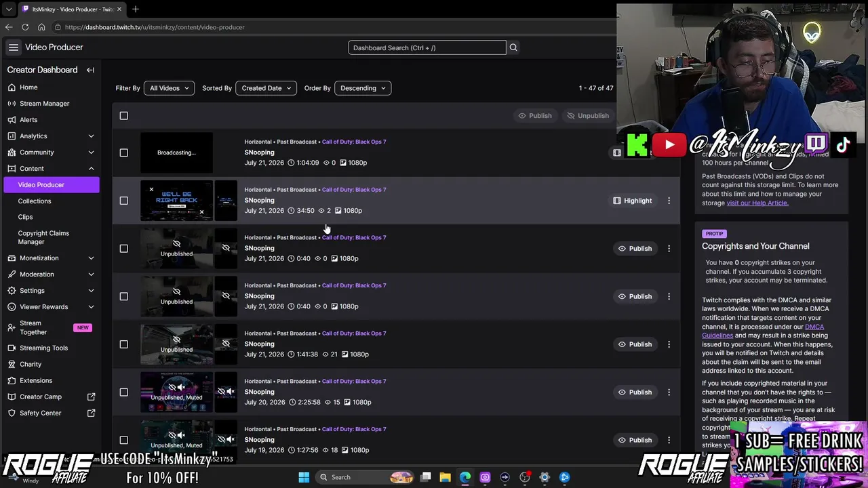Click the browser address bar URL
Image resolution: width=868 pixels, height=488 pixels.
(155, 27)
